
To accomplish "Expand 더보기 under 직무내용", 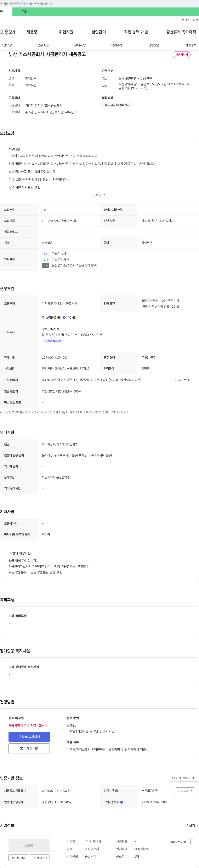I will tap(99, 195).
